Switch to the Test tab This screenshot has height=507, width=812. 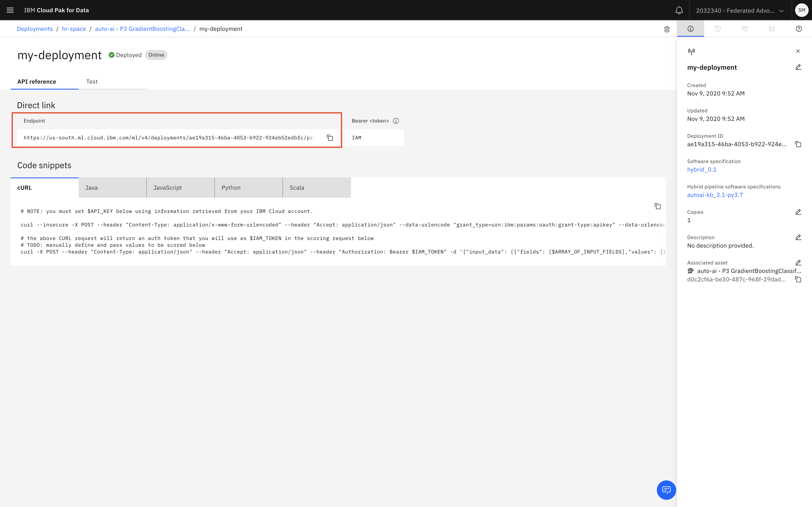(92, 82)
